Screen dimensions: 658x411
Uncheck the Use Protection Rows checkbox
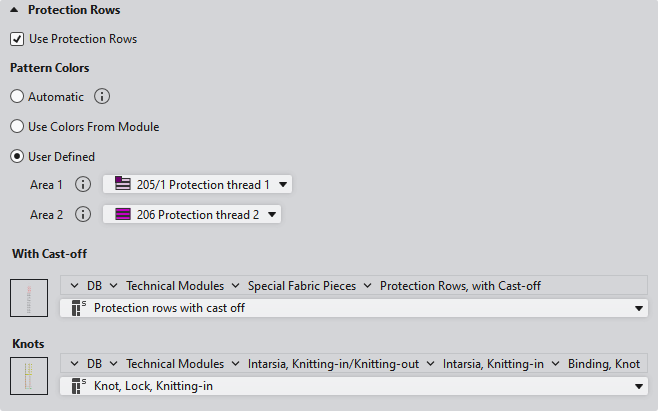(17, 39)
